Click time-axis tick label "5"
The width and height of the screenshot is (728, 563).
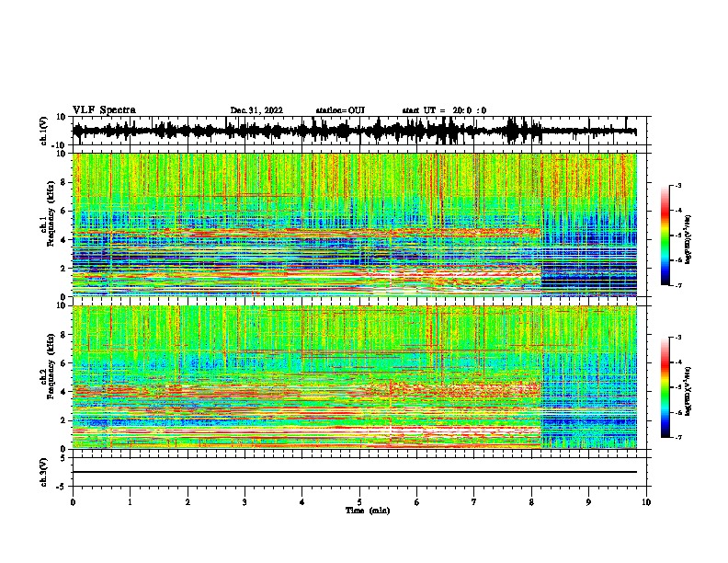coord(359,502)
